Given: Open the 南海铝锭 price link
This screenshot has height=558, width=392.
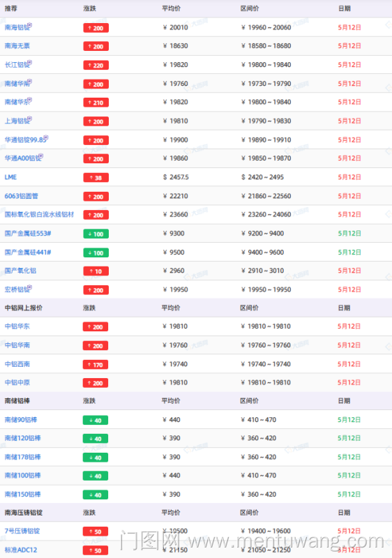Looking at the screenshot, I should 16,27.
